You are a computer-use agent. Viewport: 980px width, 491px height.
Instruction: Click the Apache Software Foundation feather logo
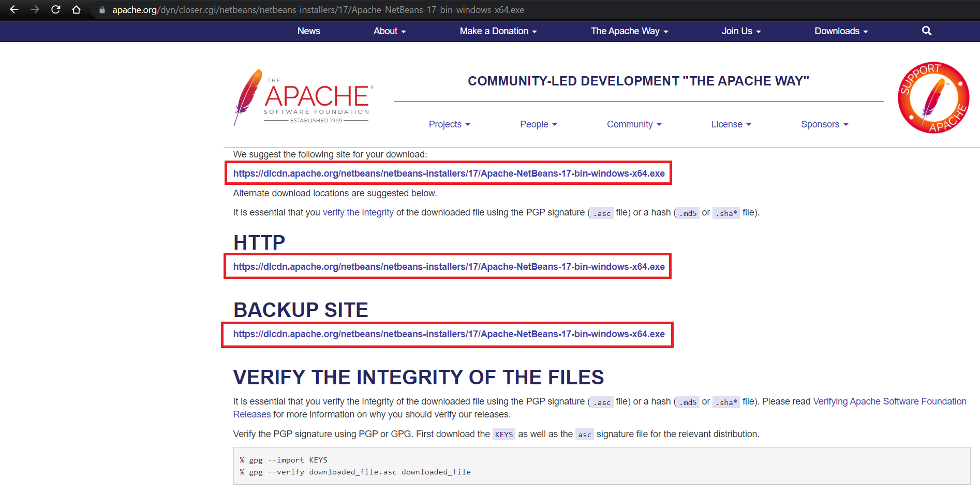pos(303,98)
